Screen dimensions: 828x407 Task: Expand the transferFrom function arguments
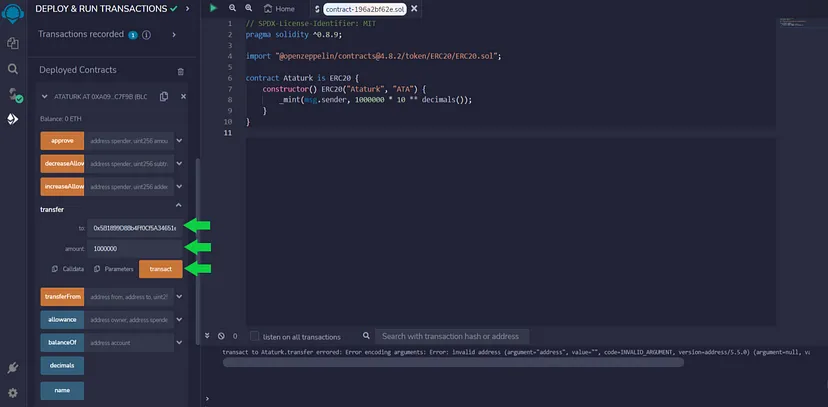(x=179, y=296)
